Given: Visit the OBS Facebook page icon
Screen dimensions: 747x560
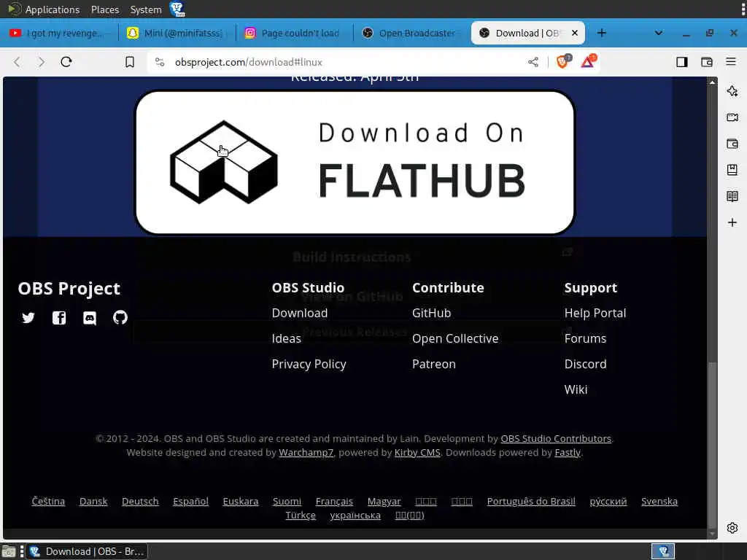Looking at the screenshot, I should pyautogui.click(x=58, y=318).
